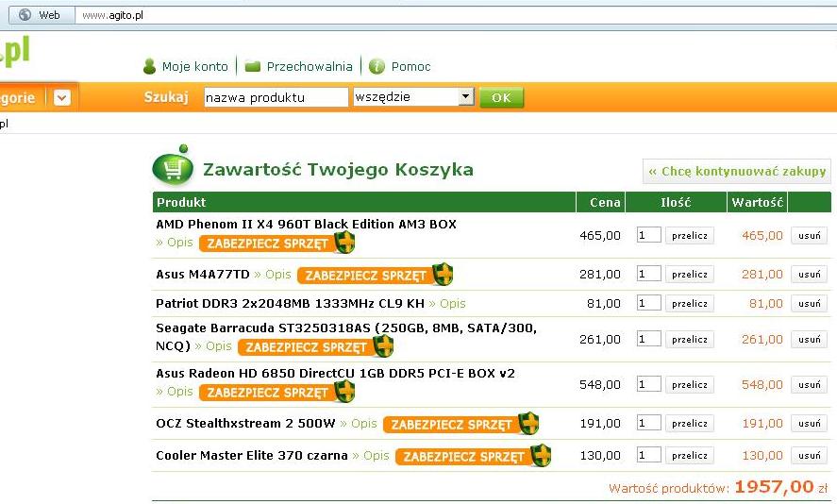Click Zabezpiecz sprzęt for OCZ Stealthxstream
837x504 pixels.
pos(452,425)
